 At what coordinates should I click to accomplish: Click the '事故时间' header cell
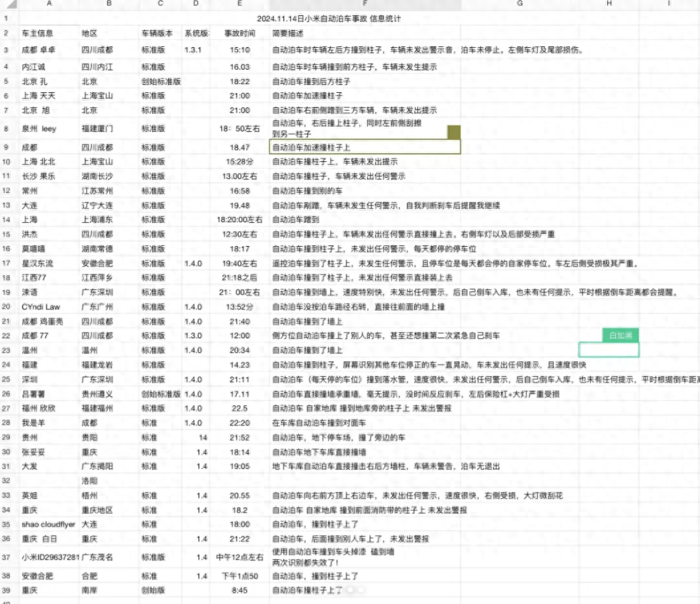tap(240, 33)
